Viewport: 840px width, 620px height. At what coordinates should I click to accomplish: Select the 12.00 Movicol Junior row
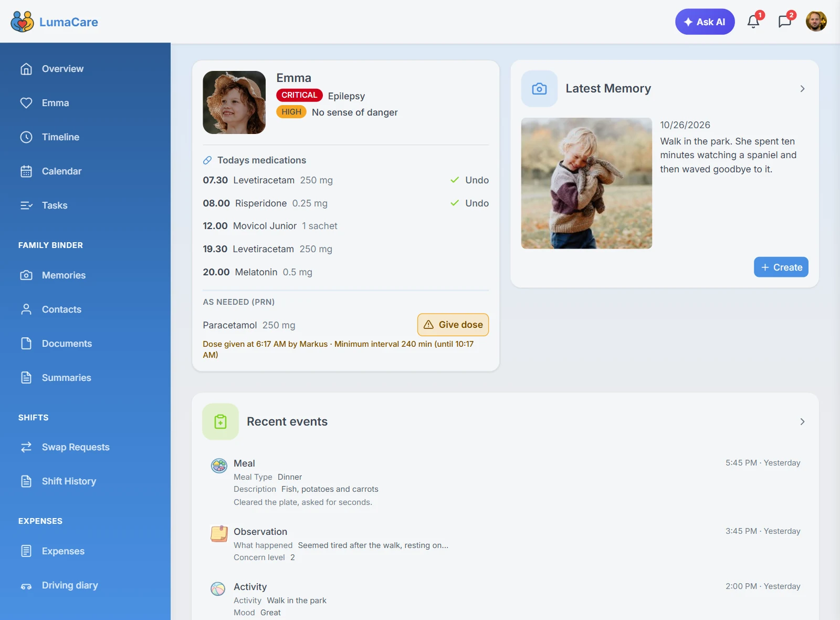click(346, 226)
